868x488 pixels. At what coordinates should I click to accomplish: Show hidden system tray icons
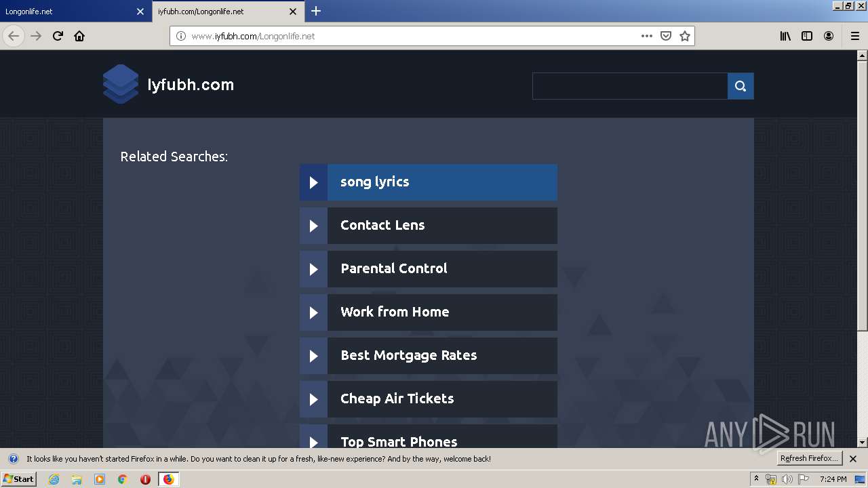pos(756,479)
